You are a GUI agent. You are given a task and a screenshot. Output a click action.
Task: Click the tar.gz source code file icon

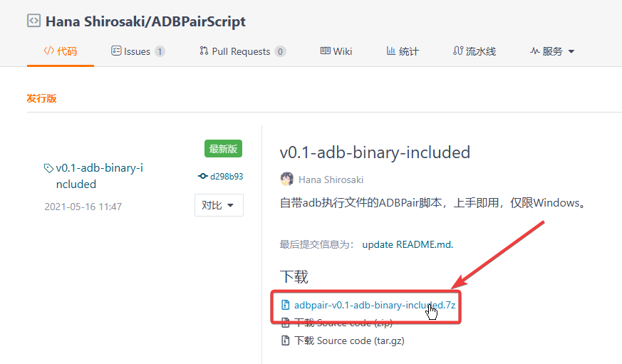tap(286, 340)
